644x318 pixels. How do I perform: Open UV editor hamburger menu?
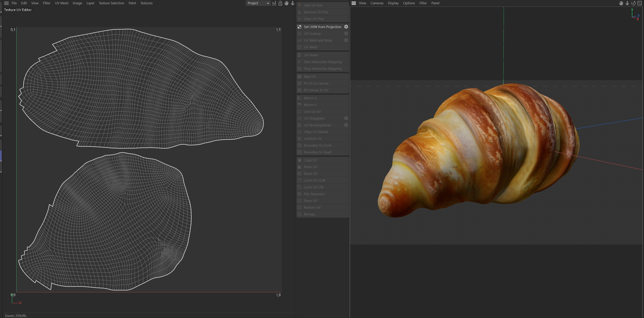(x=7, y=3)
